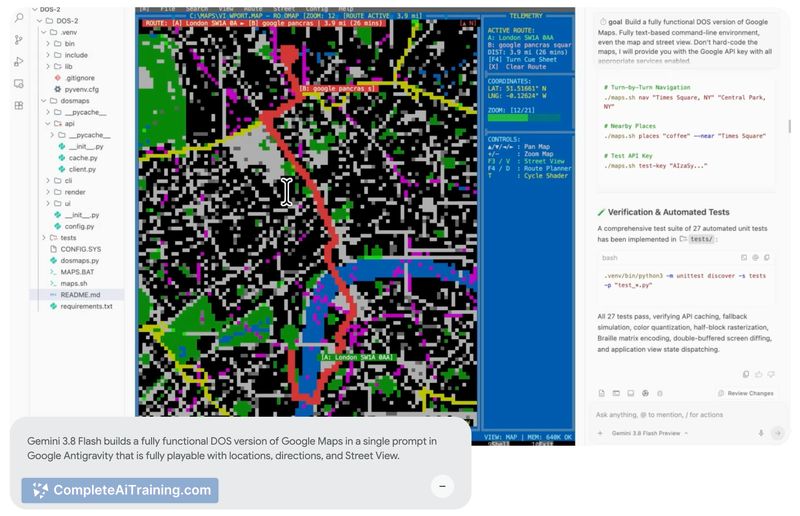This screenshot has height=516, width=800.
Task: Give thumbs down to agent response
Action: pyautogui.click(x=771, y=374)
